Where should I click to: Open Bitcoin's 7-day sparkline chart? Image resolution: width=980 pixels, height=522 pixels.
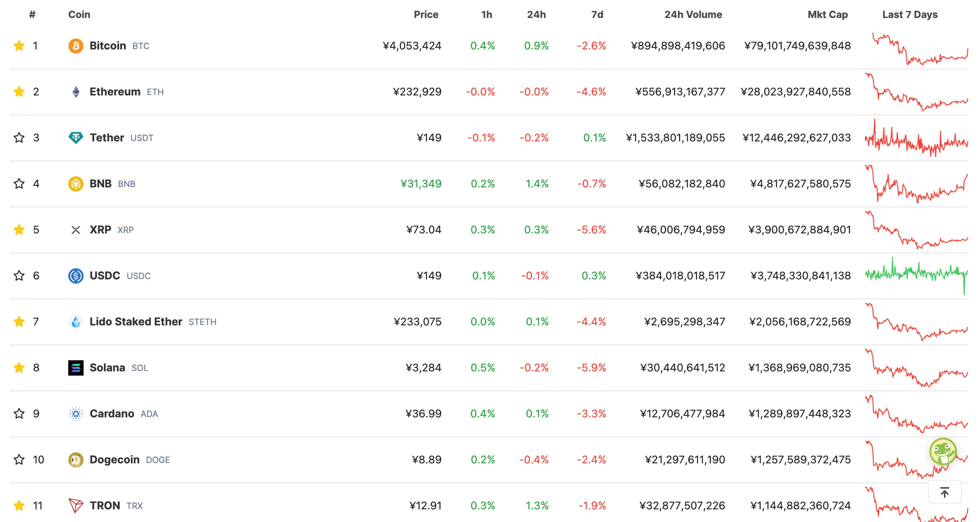click(920, 49)
